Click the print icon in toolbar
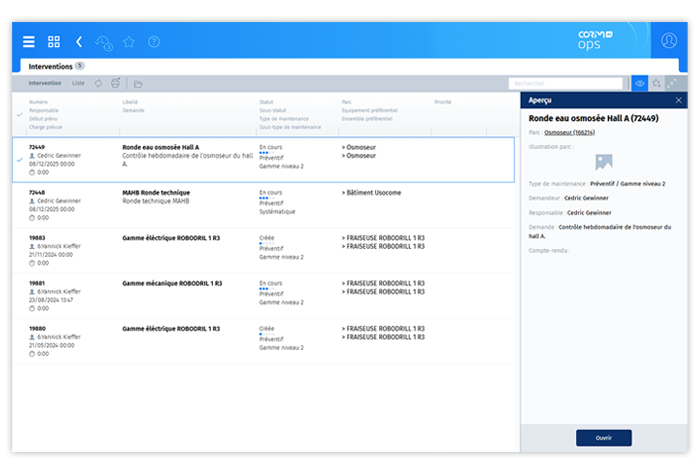The image size is (700, 474). 116,83
